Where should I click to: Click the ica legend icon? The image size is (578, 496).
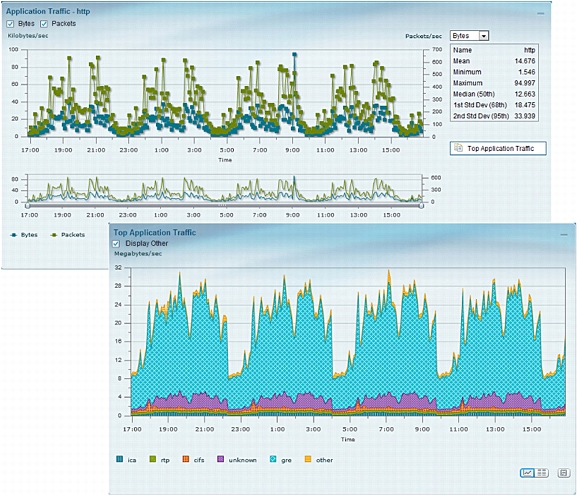pos(120,459)
